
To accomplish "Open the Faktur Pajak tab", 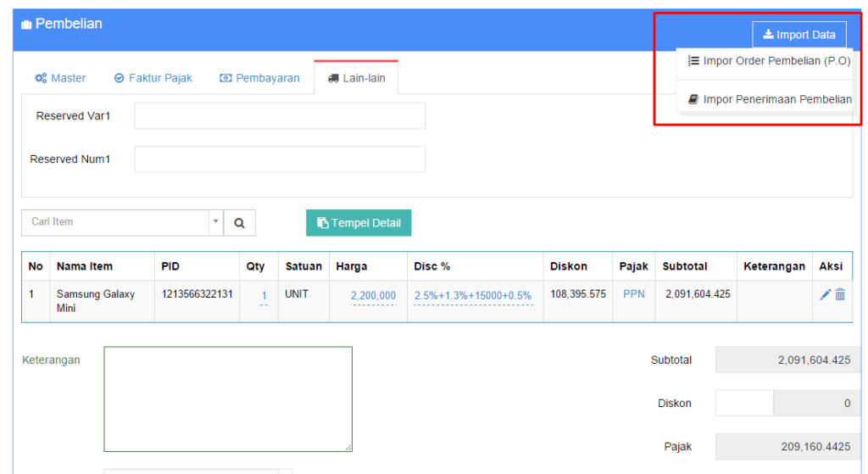I will pos(153,78).
